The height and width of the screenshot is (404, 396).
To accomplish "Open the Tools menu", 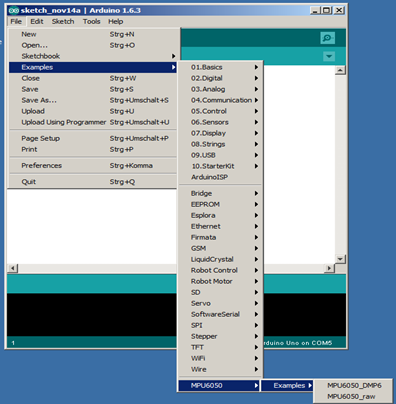I will [91, 21].
